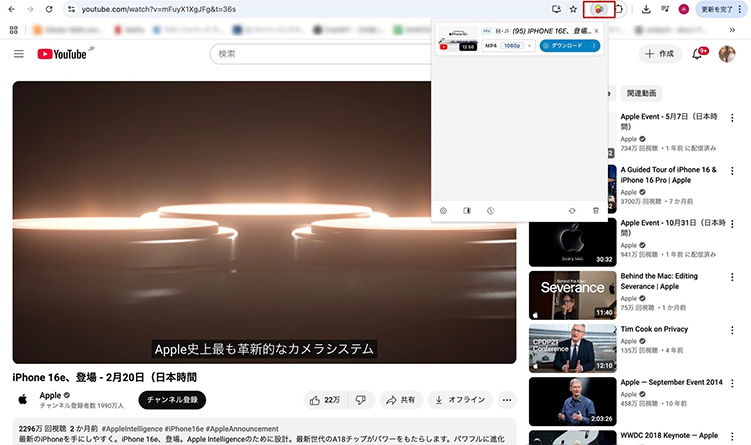The image size is (751, 445).
Task: Go forward with the browser forward arrow
Action: 30,9
